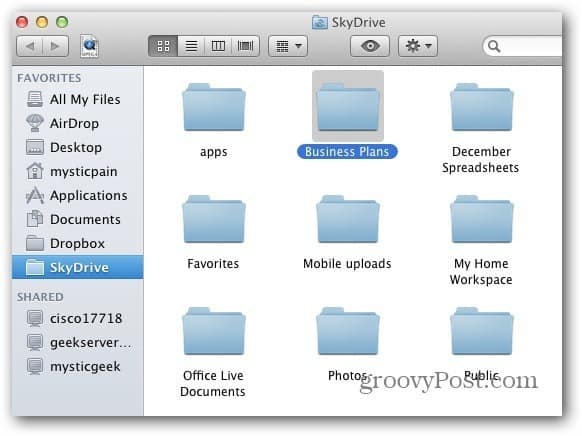Viewport: 582px width, 436px height.
Task: Open the item arrangement dropdown
Action: [288, 46]
